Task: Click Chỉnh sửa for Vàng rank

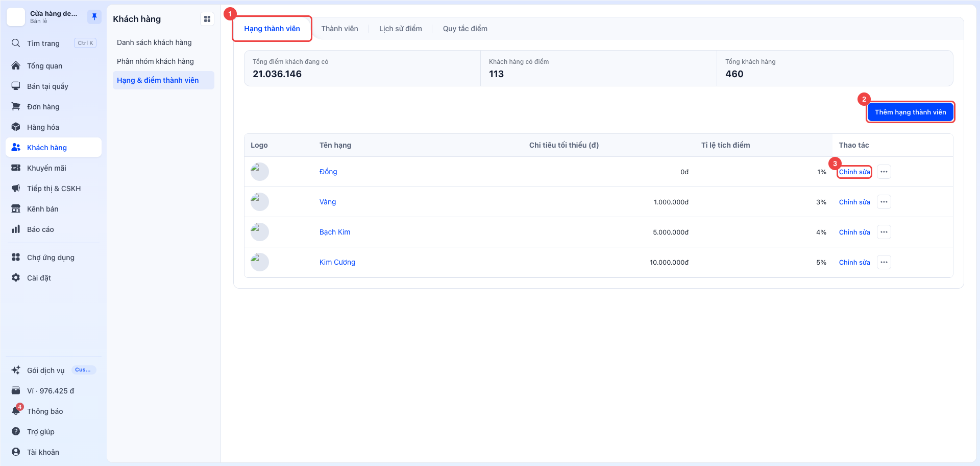Action: click(854, 202)
